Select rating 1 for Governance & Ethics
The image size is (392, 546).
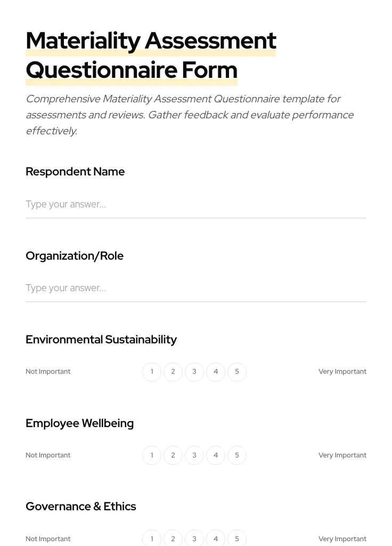click(x=152, y=539)
